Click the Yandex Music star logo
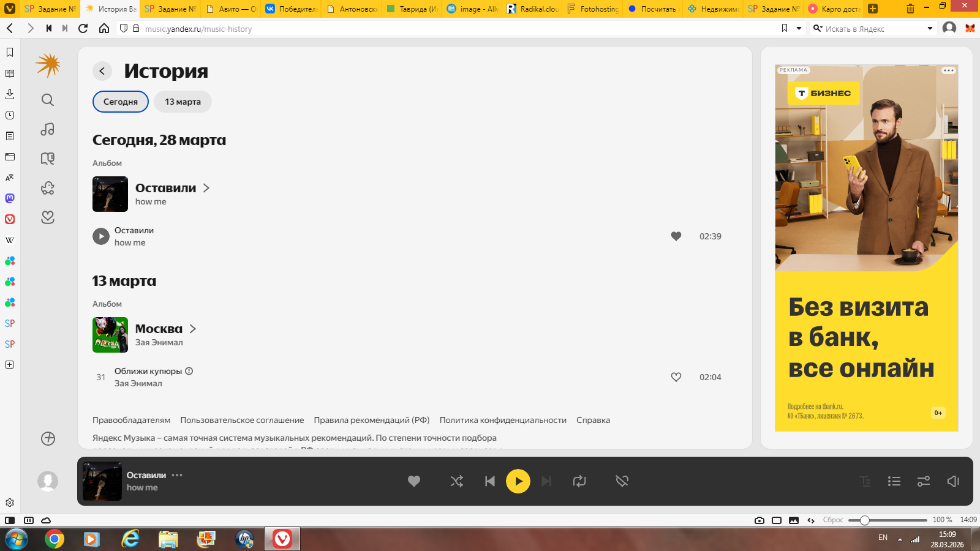Image resolution: width=980 pixels, height=551 pixels. pyautogui.click(x=48, y=65)
